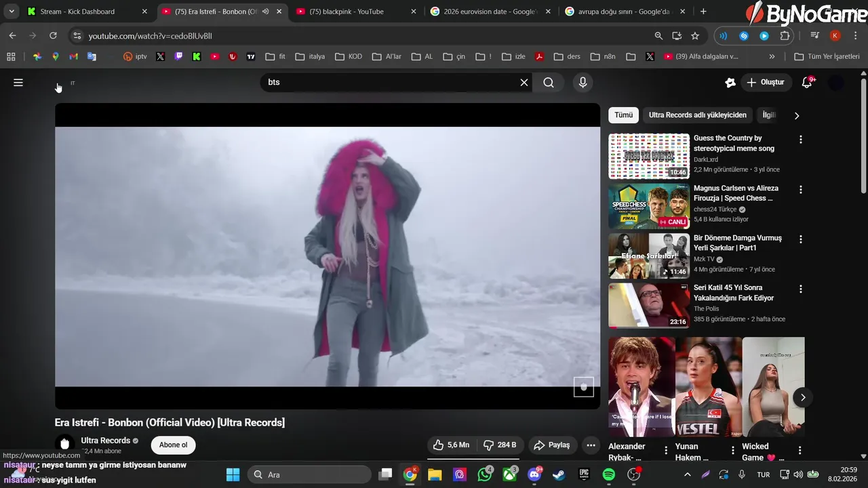Viewport: 868px width, 488px height.
Task: Like the Bonbon video (5,6 Mn)
Action: (452, 445)
